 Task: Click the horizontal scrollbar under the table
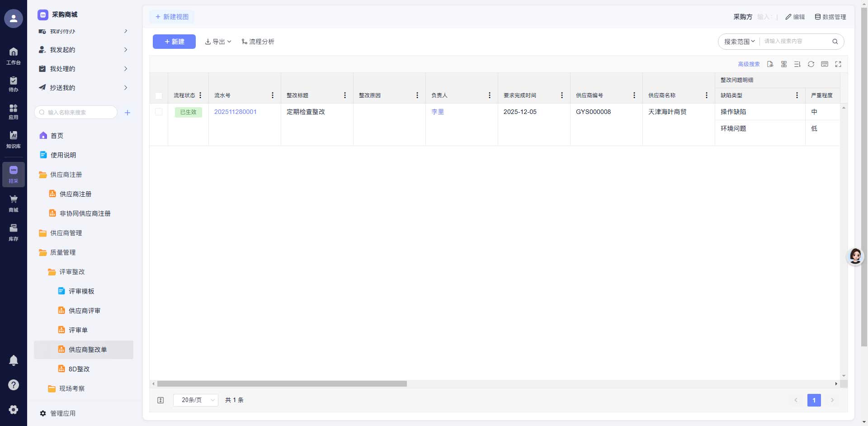click(x=282, y=384)
